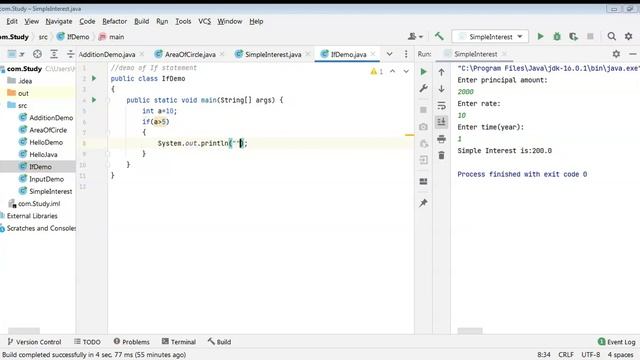The height and width of the screenshot is (360, 640).
Task: Click Down the stack trace arrow
Action: (x=441, y=89)
